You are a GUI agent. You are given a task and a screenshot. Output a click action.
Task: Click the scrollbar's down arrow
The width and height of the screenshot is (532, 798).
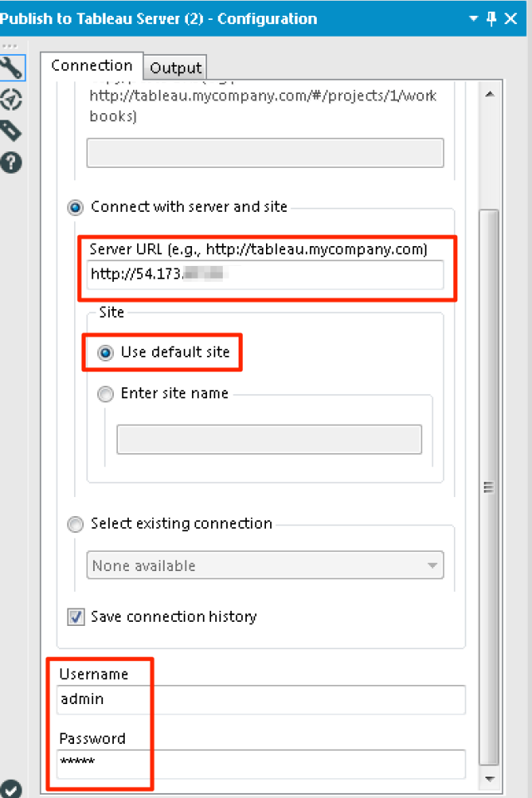pyautogui.click(x=489, y=780)
